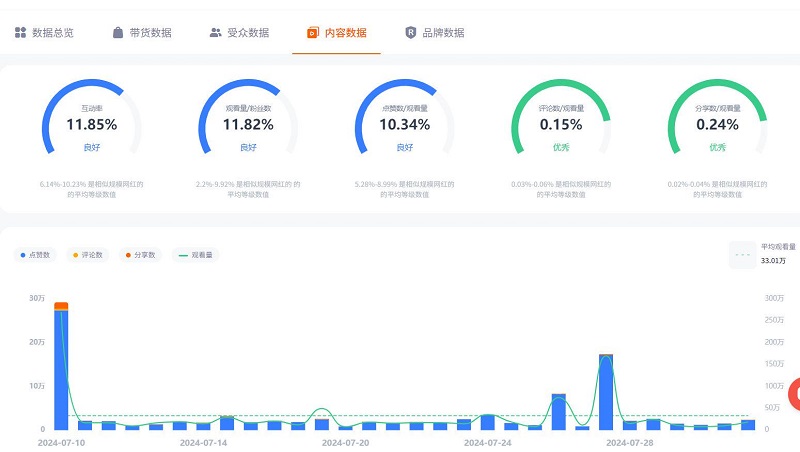
Task: Click the dashed-line 平均观看量 icon
Action: pyautogui.click(x=742, y=255)
